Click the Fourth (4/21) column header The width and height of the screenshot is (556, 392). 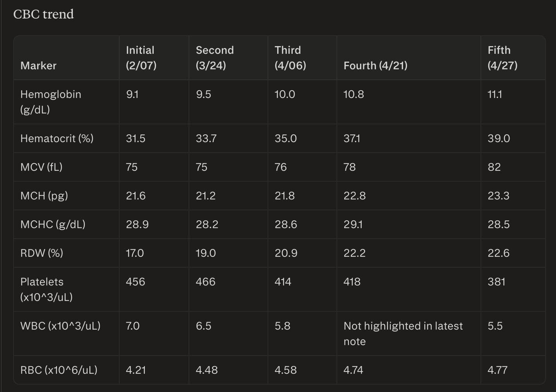pos(375,65)
